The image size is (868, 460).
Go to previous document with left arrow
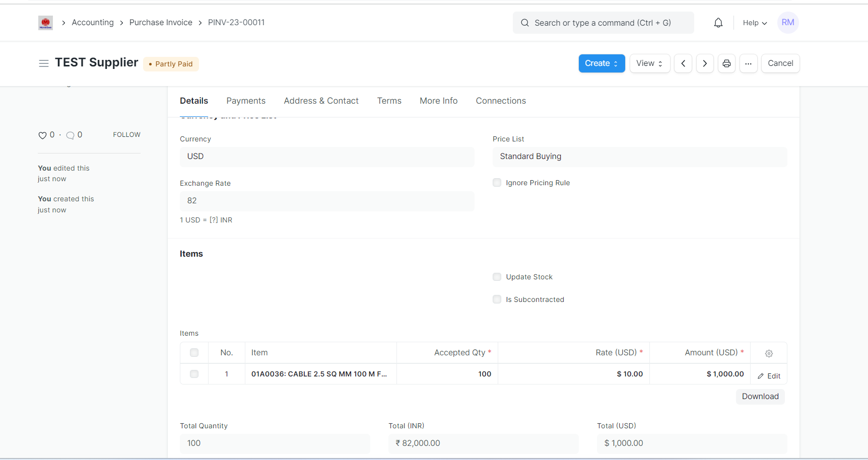pos(683,63)
